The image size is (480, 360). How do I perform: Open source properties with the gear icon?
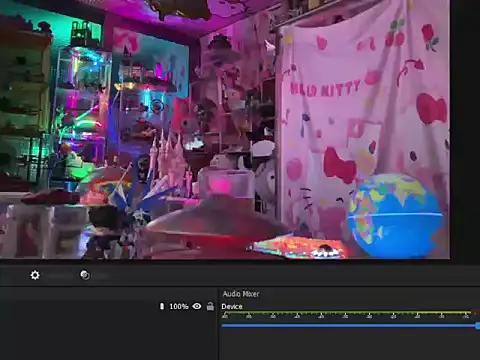click(35, 275)
